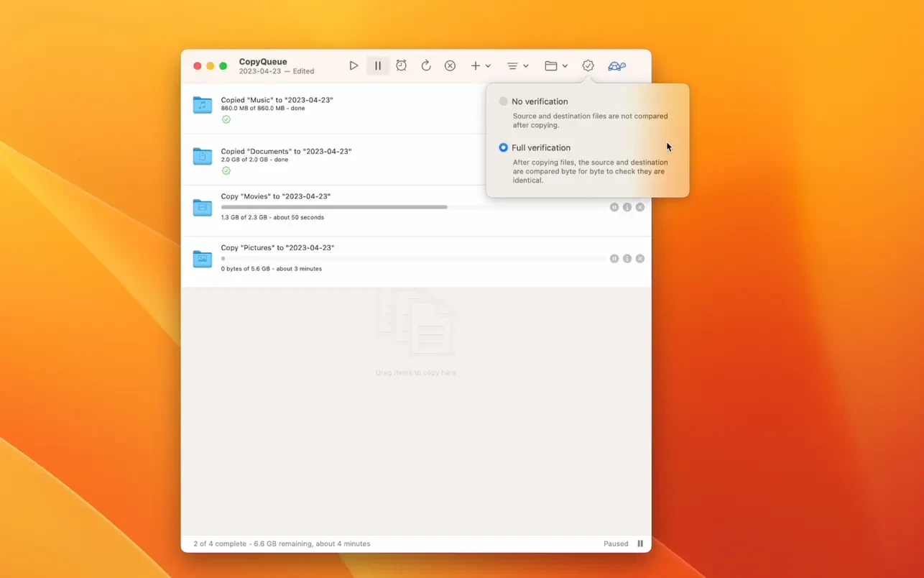The width and height of the screenshot is (924, 578).
Task: Select the No verification option
Action: click(504, 101)
